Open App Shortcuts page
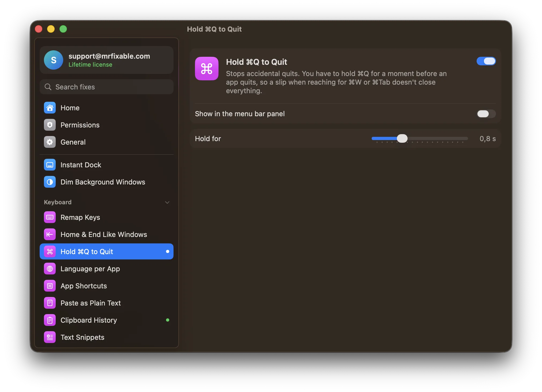 [107, 286]
